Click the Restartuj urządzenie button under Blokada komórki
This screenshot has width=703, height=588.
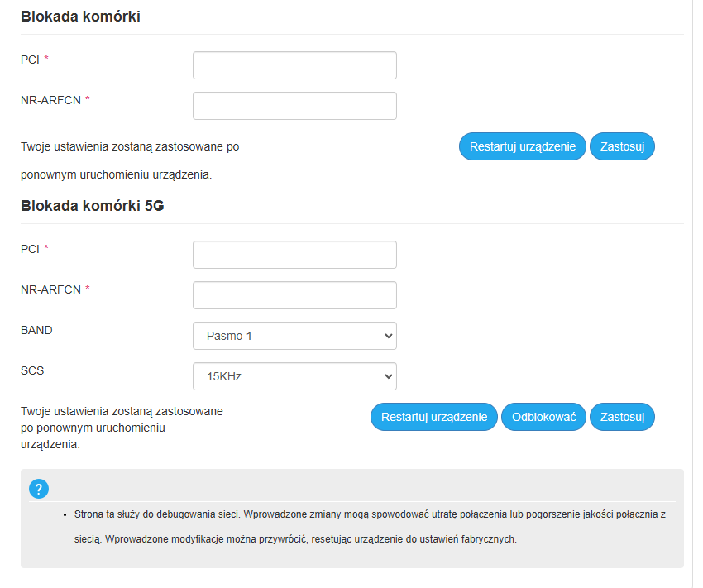522,146
